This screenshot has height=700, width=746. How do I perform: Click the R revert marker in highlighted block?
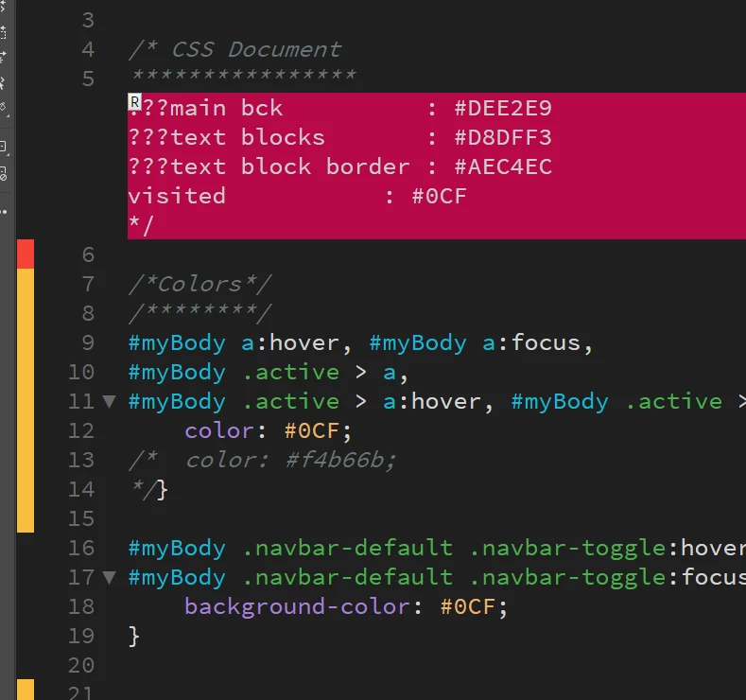point(134,102)
